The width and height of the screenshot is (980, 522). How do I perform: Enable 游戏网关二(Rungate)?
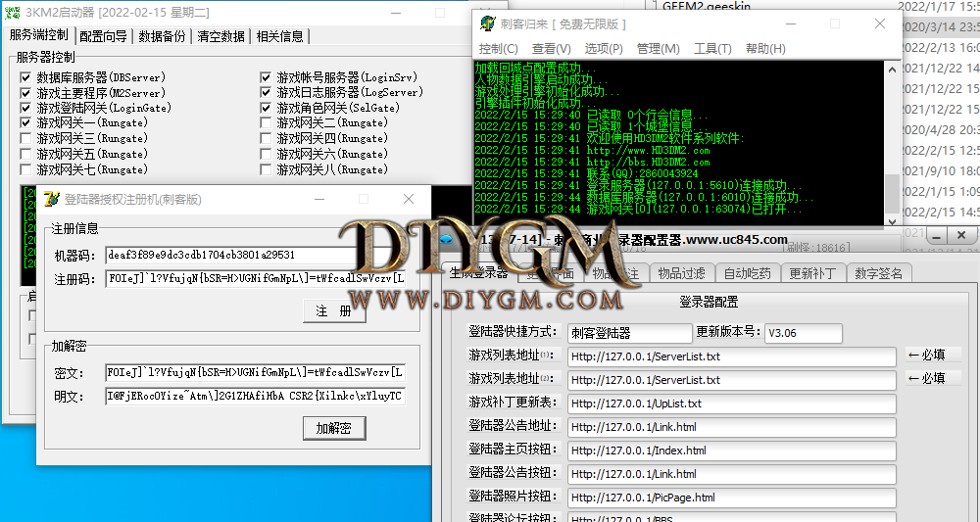266,123
